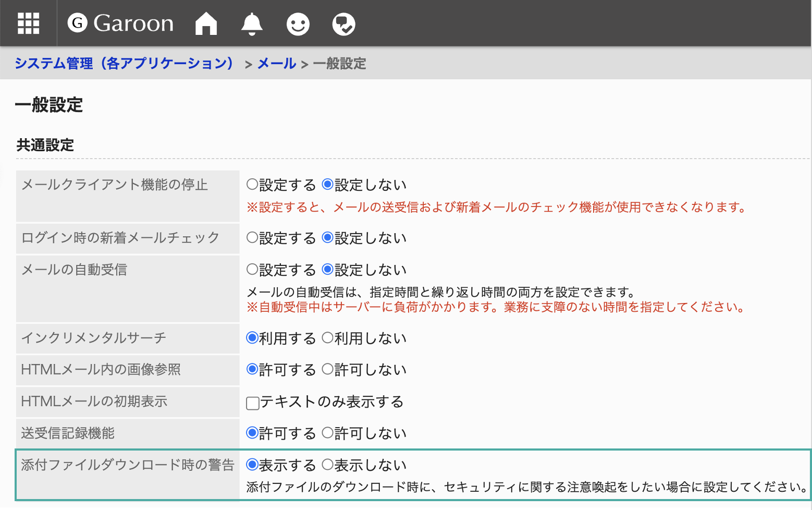This screenshot has width=812, height=510.
Task: Select 設定しない for ログイン時の新着メールチェック
Action: (328, 238)
